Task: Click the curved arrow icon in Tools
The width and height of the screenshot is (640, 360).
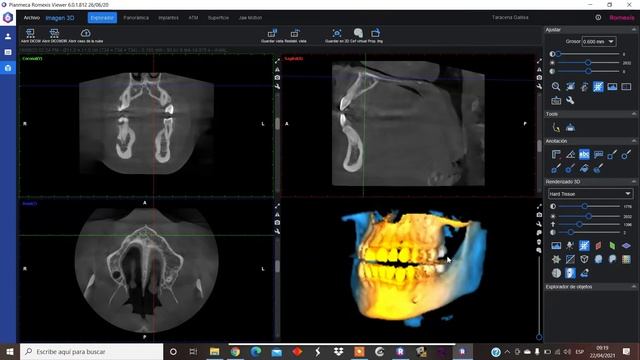Action: (556, 128)
